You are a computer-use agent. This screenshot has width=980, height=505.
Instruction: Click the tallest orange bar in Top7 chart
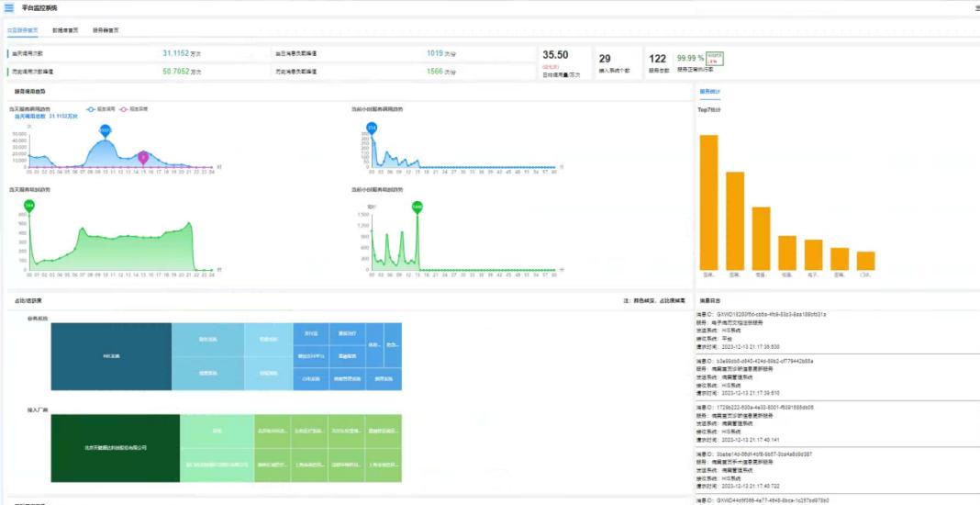[x=708, y=202]
